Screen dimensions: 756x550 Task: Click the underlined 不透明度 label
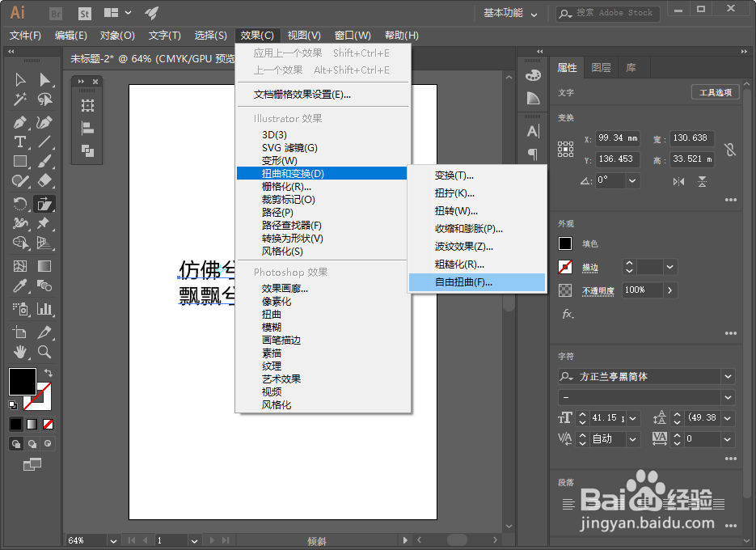click(x=596, y=290)
